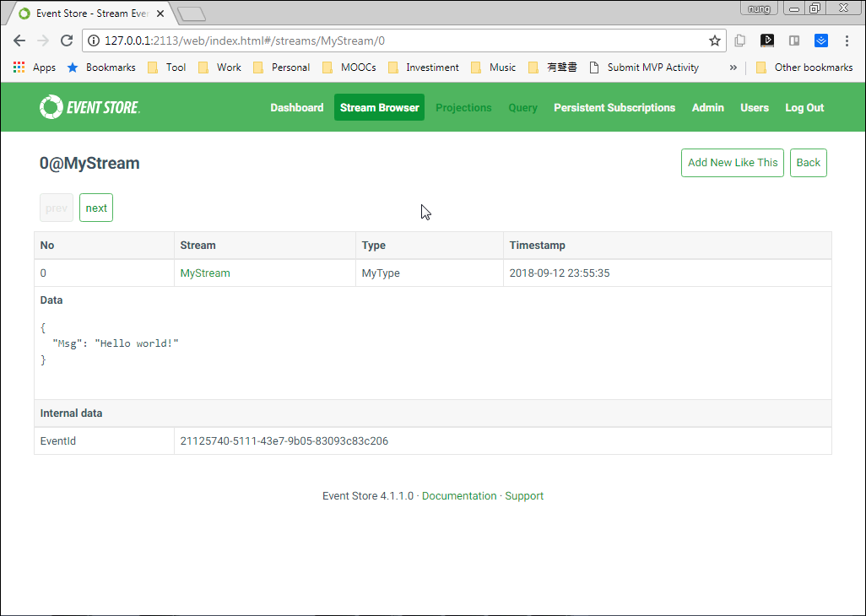
Task: Open the Investiment bookmarks folder
Action: click(424, 68)
